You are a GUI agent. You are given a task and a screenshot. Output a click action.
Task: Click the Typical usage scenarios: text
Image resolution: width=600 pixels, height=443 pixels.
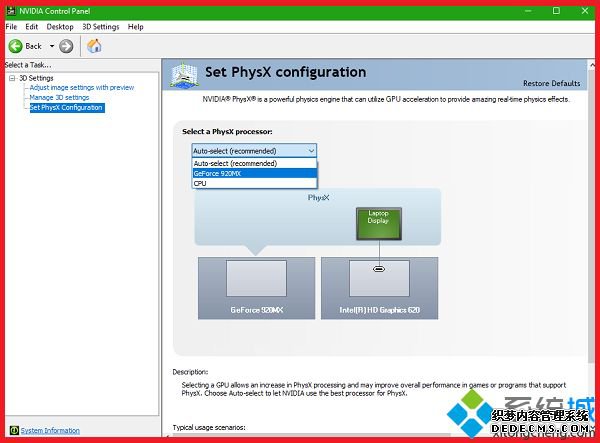209,427
